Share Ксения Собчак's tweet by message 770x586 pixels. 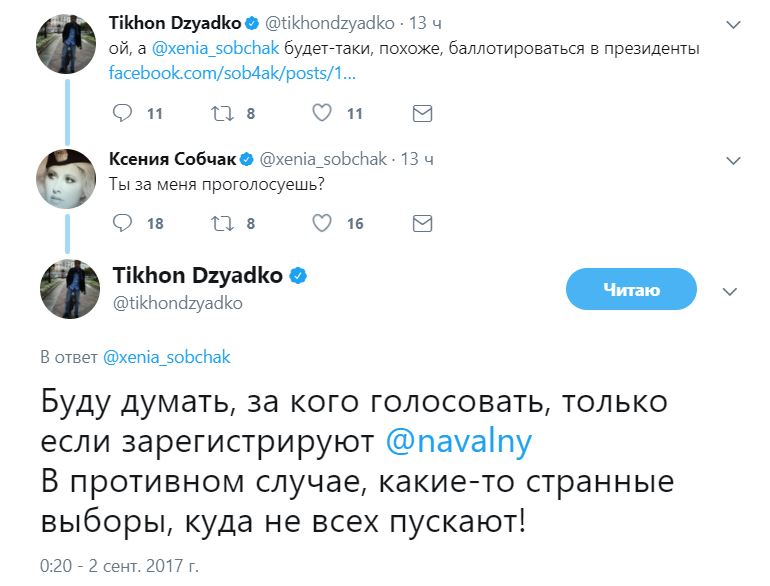tap(422, 223)
